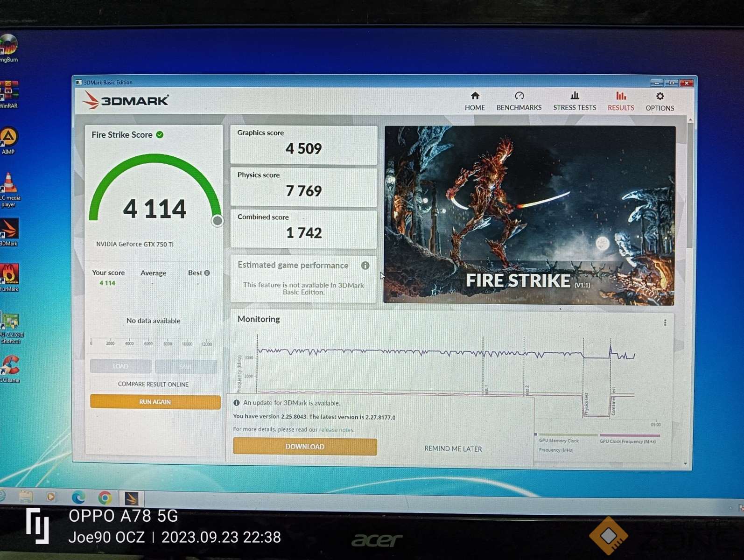Viewport: 744px width, 560px height.
Task: Click DOWNLOAD in the update notice
Action: pyautogui.click(x=305, y=447)
